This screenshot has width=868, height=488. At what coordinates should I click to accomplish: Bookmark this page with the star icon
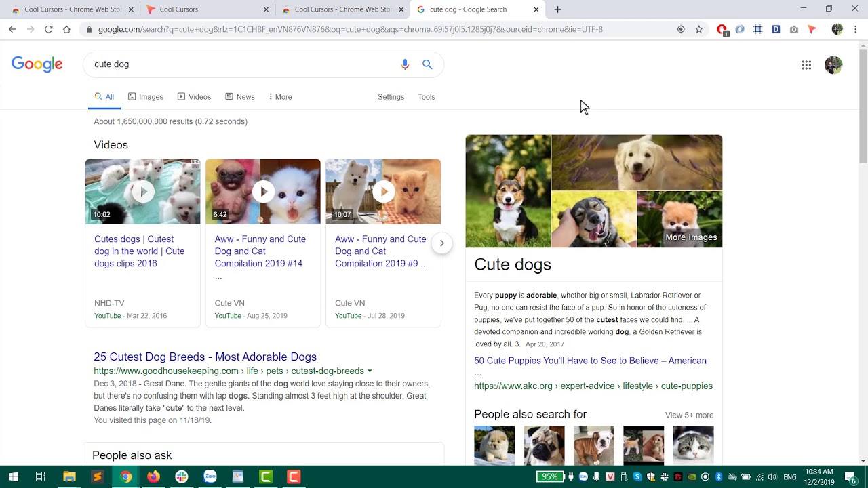click(x=699, y=29)
